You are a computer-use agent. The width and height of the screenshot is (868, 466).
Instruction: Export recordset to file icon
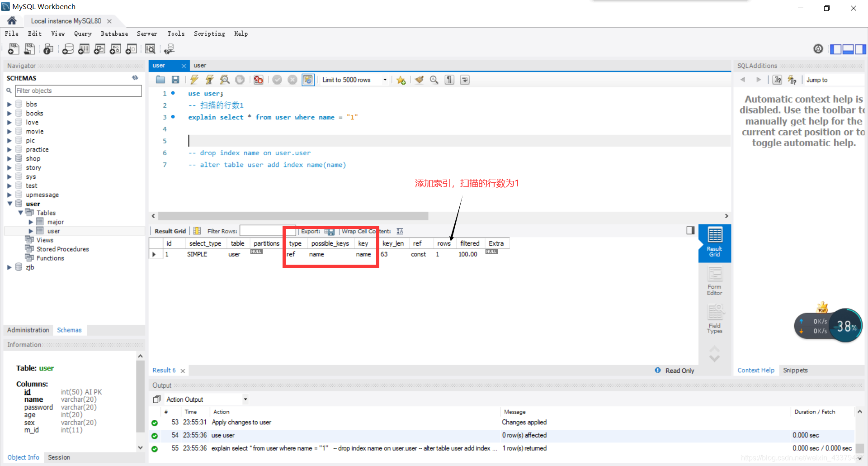330,231
